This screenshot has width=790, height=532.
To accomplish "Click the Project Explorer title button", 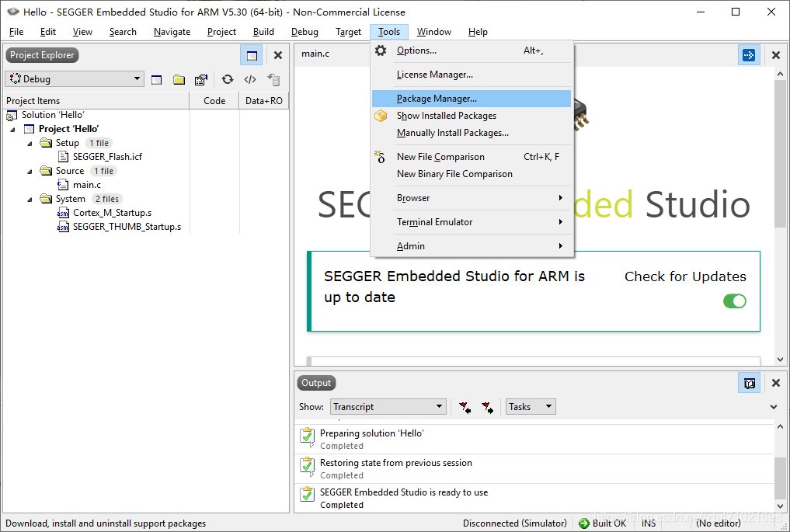I will coord(42,55).
